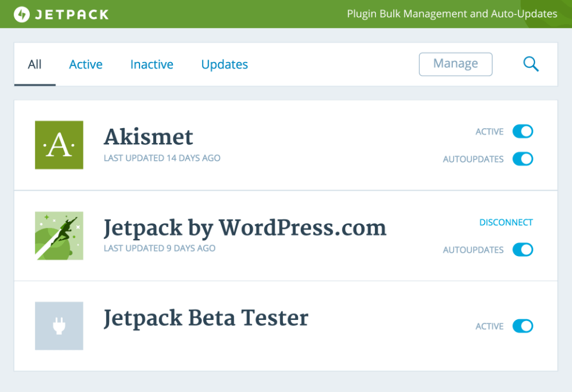
Task: Open the Updates tab
Action: 225,64
